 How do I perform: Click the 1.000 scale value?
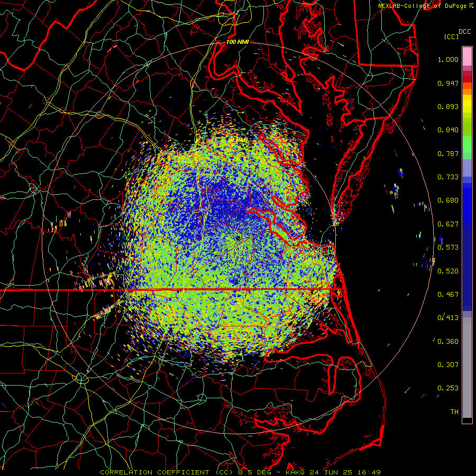(448, 59)
